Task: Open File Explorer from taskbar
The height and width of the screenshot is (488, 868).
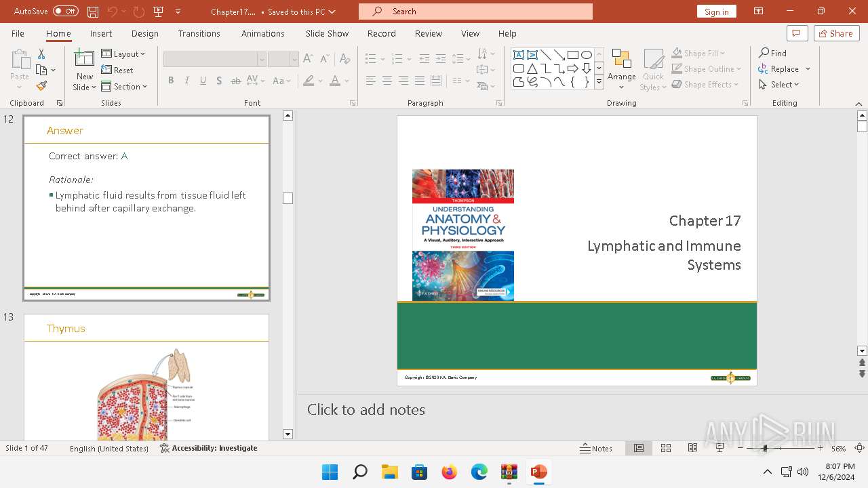Action: (389, 472)
